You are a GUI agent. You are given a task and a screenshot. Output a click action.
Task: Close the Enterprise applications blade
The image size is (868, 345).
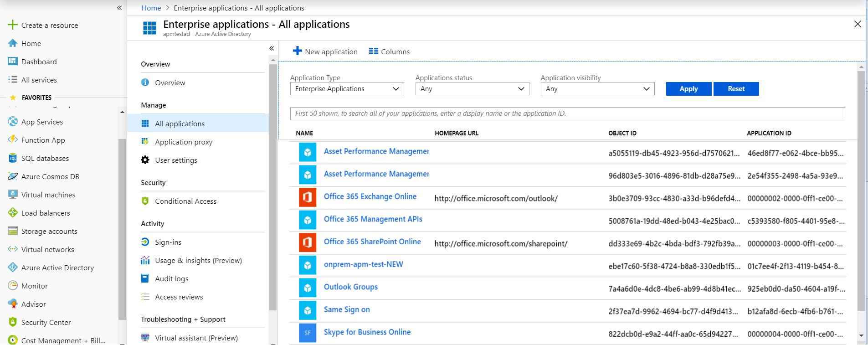click(x=858, y=24)
